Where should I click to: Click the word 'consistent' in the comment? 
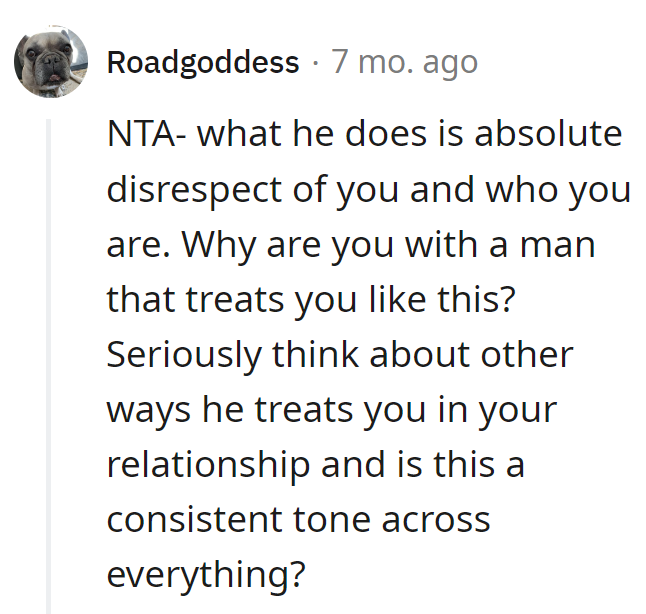pyautogui.click(x=195, y=520)
